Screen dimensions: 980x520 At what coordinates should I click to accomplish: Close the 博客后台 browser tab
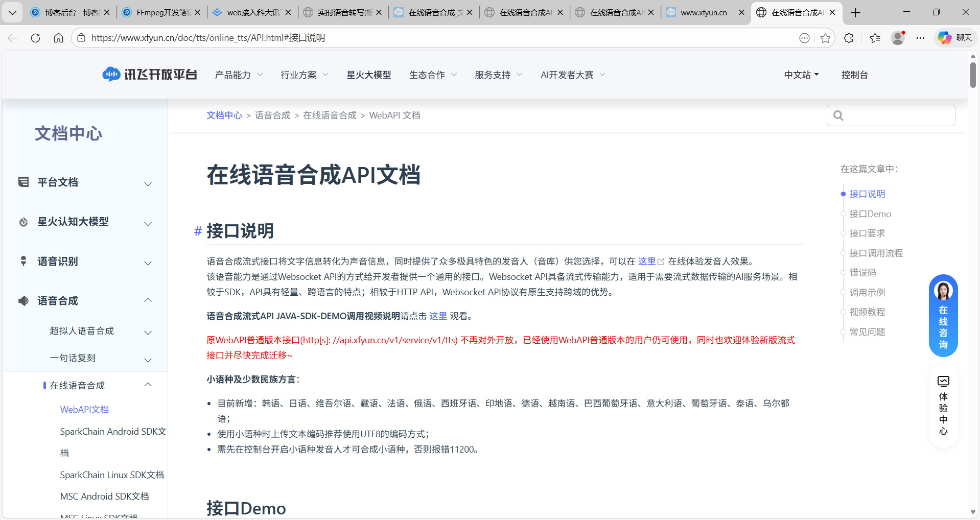pos(107,12)
